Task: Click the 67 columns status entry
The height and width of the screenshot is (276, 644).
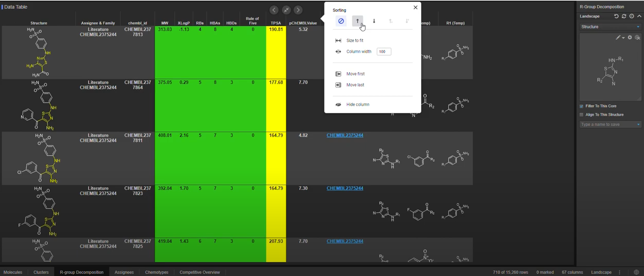Action: (572, 272)
